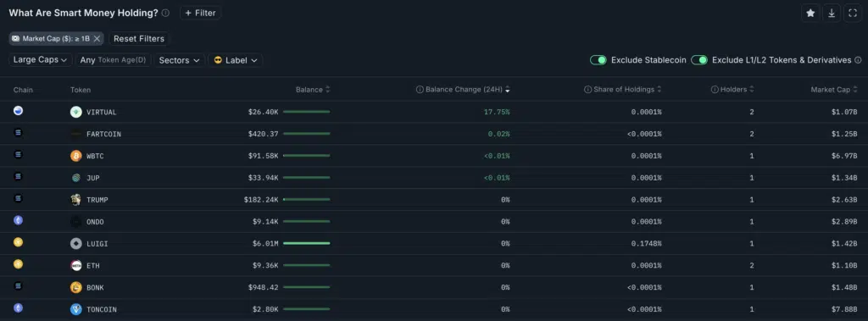Open the Large Caps dropdown
The image size is (868, 321).
(41, 60)
